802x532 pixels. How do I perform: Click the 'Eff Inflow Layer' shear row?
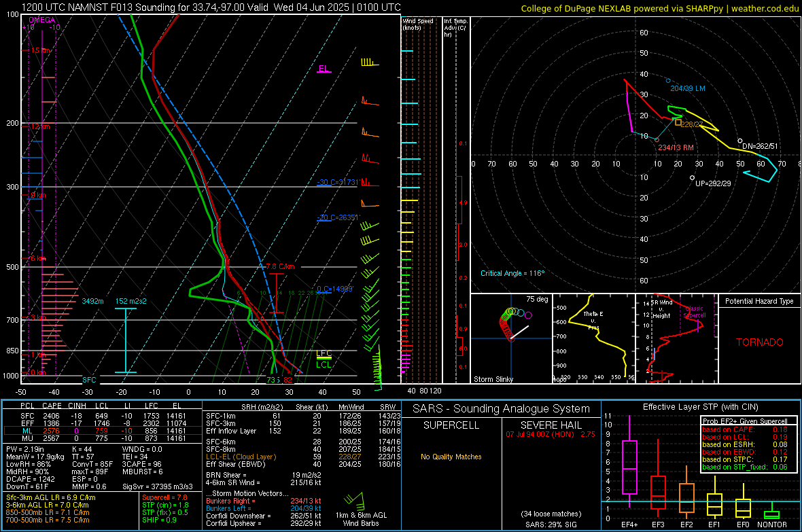coord(303,431)
